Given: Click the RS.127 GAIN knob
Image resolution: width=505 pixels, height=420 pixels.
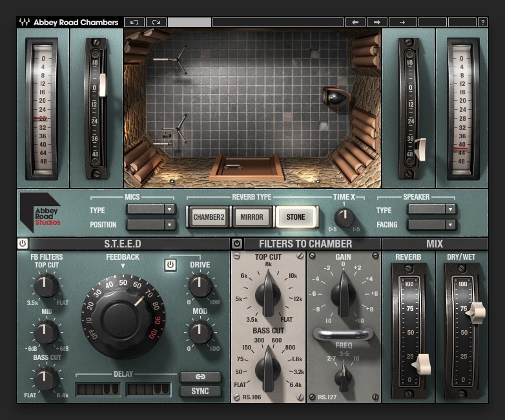Looking at the screenshot, I should [x=344, y=294].
